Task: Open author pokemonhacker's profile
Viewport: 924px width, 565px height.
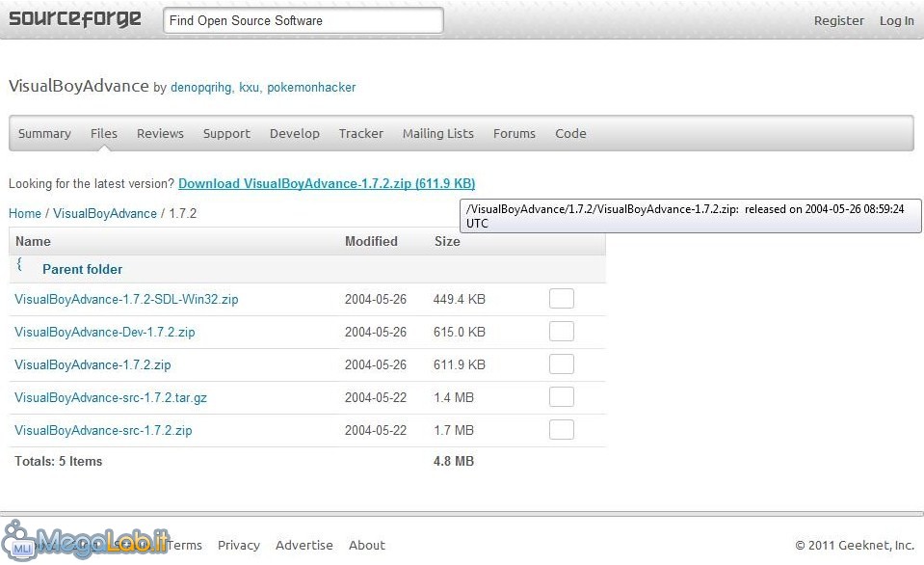Action: pyautogui.click(x=311, y=88)
